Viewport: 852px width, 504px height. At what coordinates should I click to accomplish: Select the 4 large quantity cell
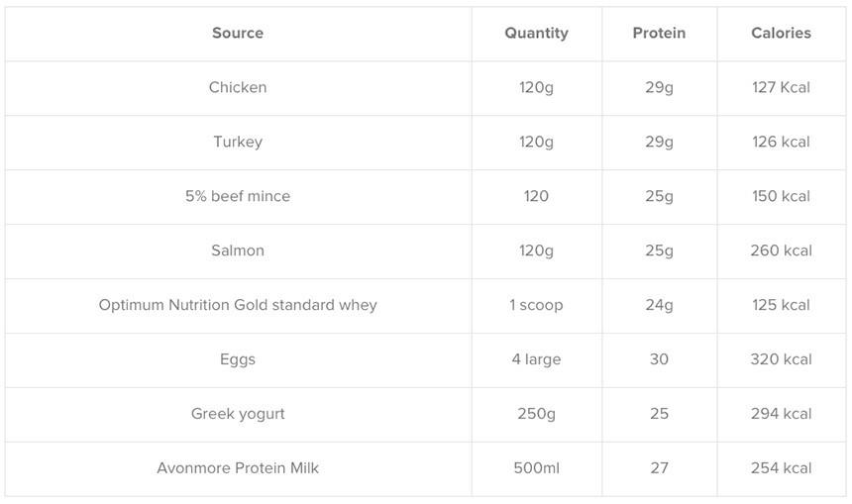(x=536, y=359)
